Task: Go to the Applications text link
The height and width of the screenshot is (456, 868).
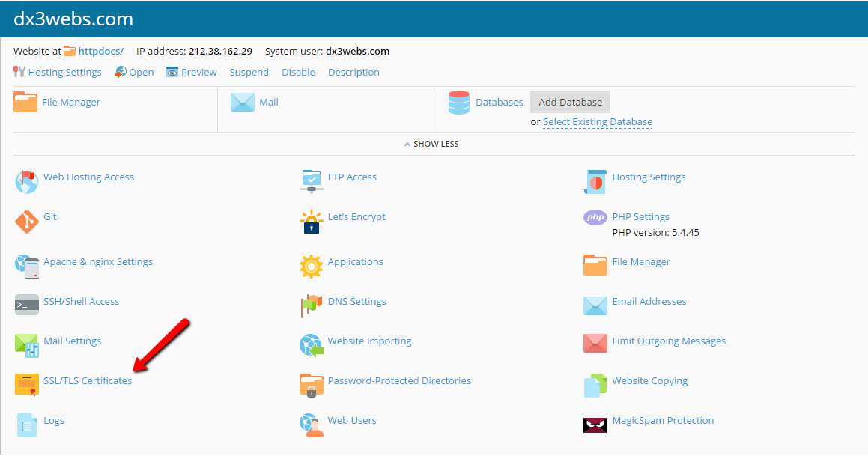Action: click(x=356, y=262)
